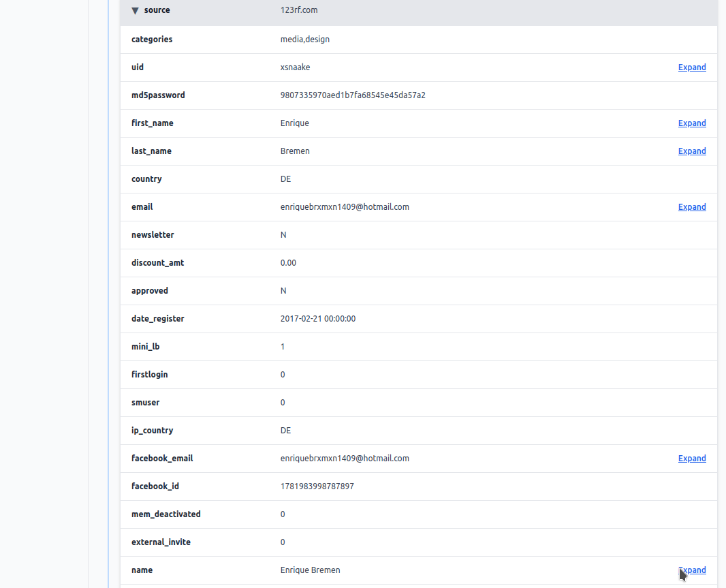Click the discount_amt value 0.00

point(288,263)
